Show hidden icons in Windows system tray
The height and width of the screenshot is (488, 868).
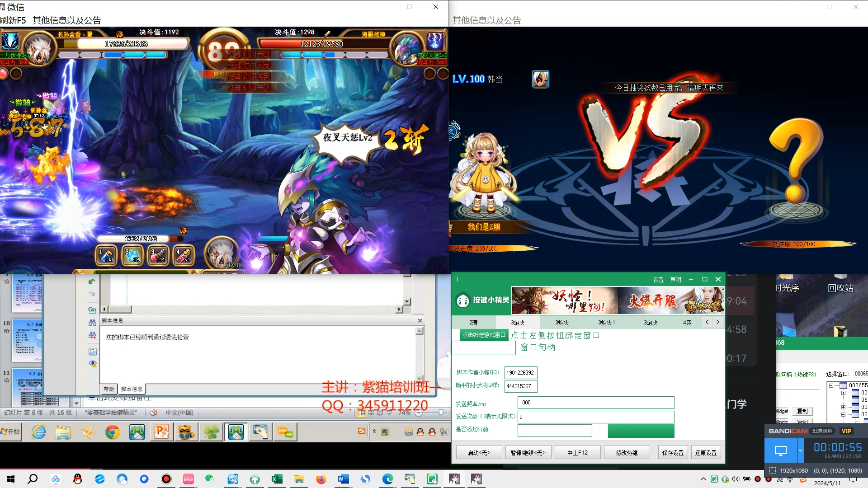(x=703, y=479)
